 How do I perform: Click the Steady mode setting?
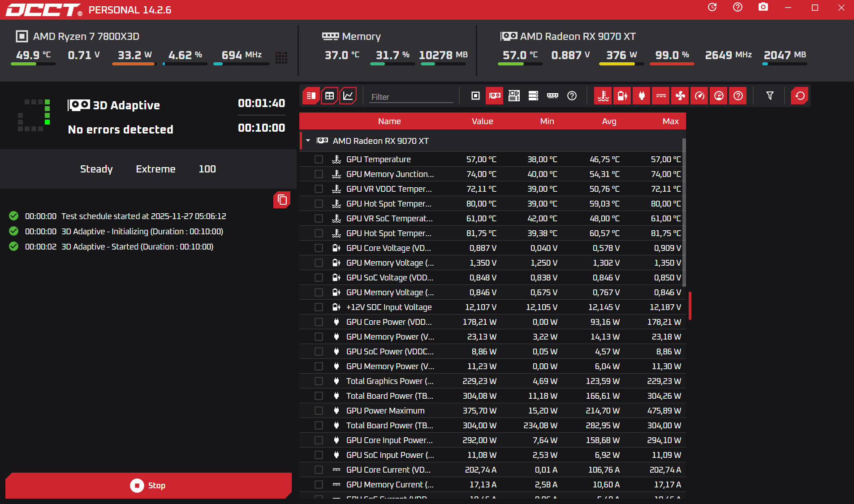coord(96,169)
